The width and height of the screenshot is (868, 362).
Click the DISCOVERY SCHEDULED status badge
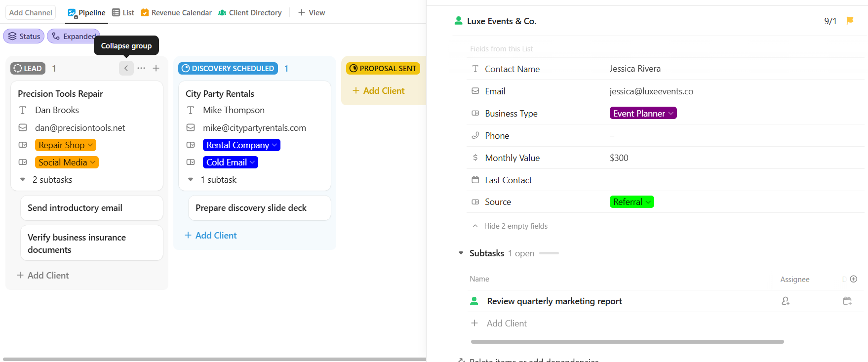228,68
